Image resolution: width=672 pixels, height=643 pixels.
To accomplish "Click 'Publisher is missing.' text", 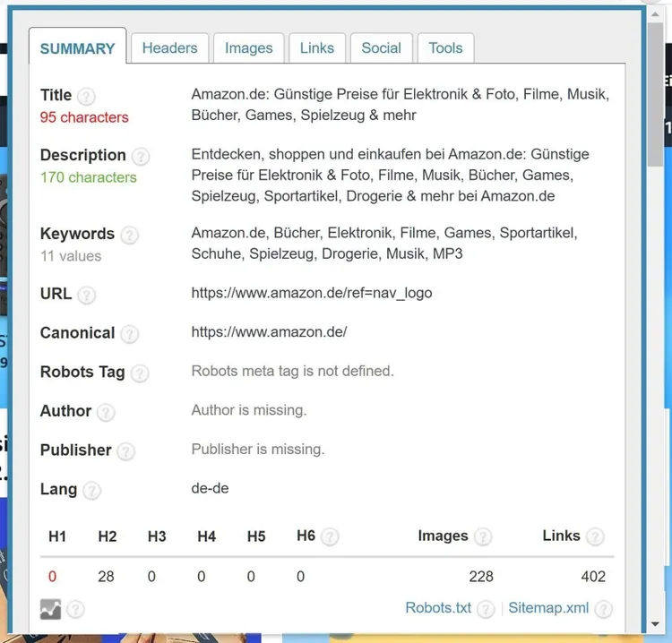I will [x=258, y=449].
